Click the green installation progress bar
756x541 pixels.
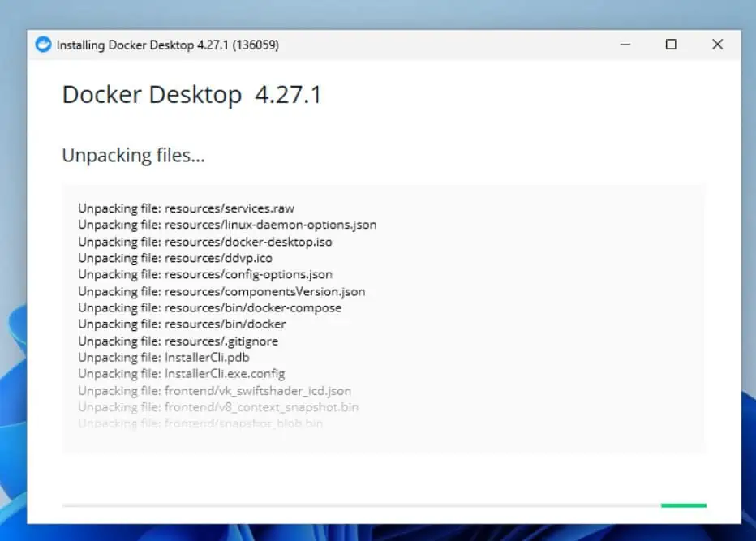[x=683, y=505]
